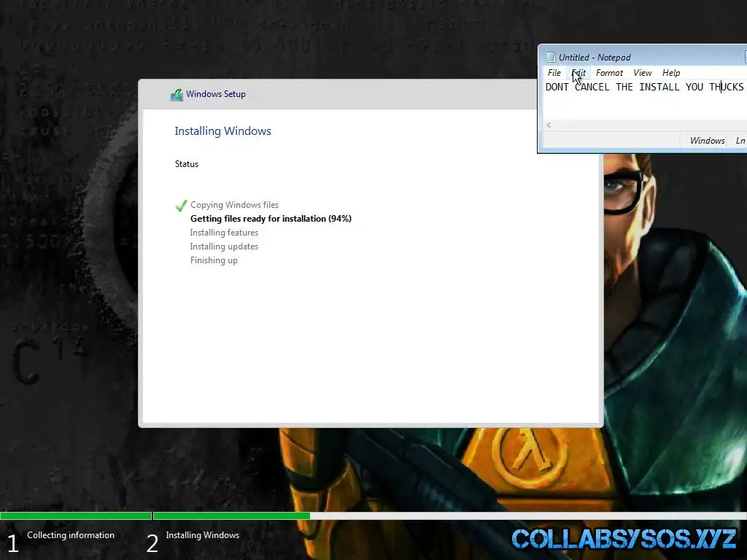747x560 pixels.
Task: Click the "Installing updates" status line
Action: pos(224,246)
